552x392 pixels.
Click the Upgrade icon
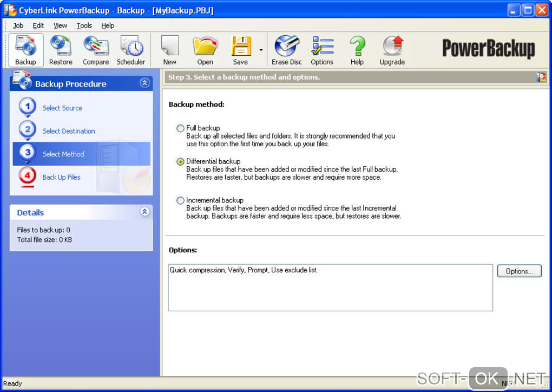click(392, 50)
